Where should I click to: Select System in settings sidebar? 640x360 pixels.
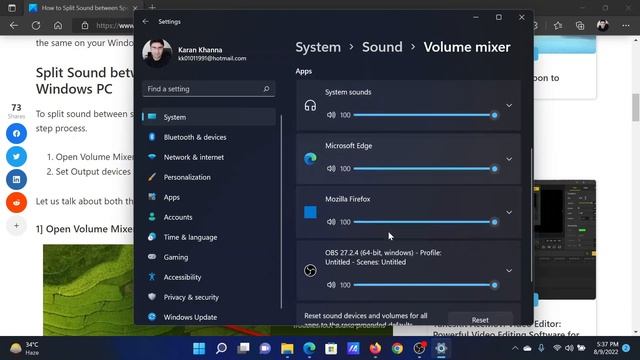[209, 117]
